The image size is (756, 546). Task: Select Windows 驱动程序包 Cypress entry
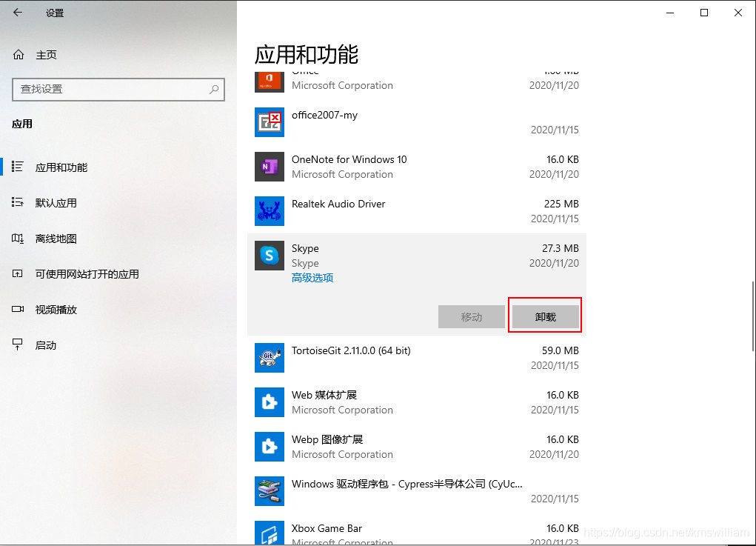point(407,484)
